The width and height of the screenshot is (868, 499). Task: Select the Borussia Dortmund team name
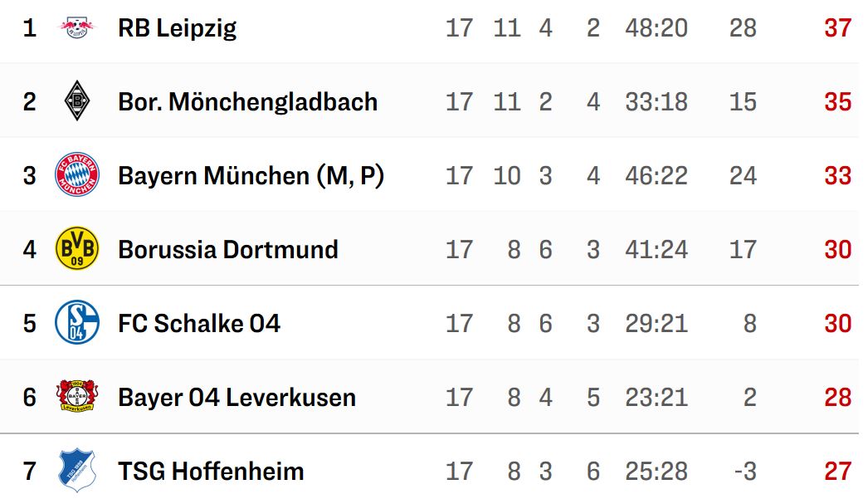(228, 250)
